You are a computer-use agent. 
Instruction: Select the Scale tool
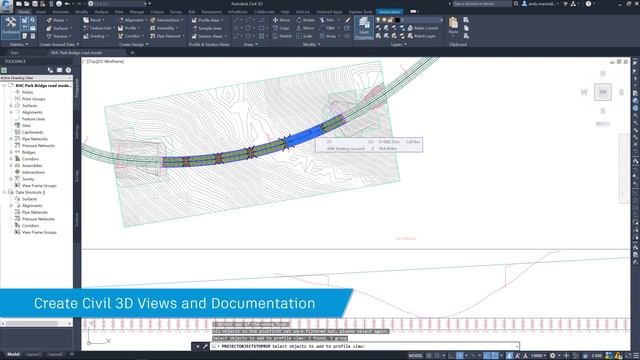tap(304, 36)
